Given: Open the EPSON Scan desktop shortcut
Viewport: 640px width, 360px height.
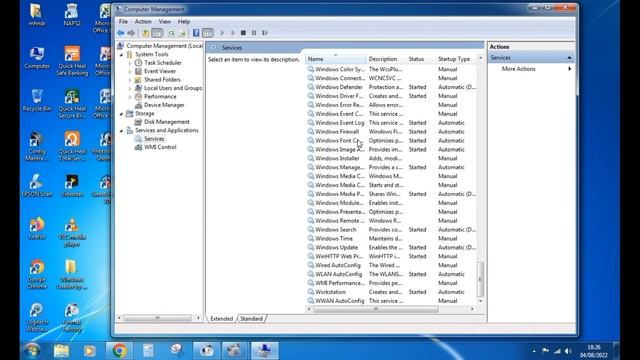Looking at the screenshot, I should click(37, 185).
